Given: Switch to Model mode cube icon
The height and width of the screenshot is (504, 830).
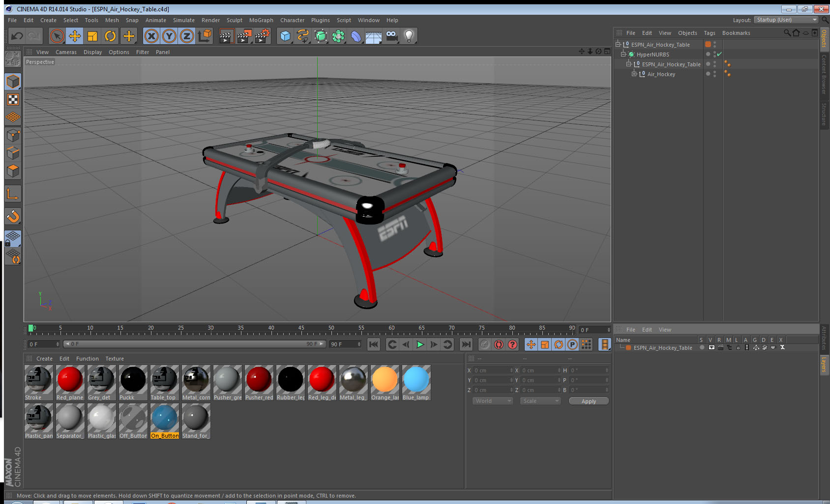Looking at the screenshot, I should (13, 82).
